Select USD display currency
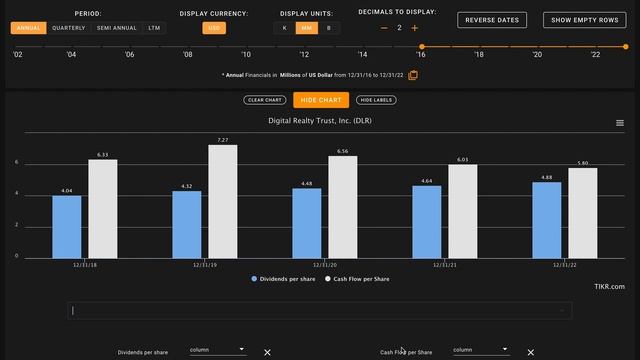640x360 pixels. click(214, 28)
